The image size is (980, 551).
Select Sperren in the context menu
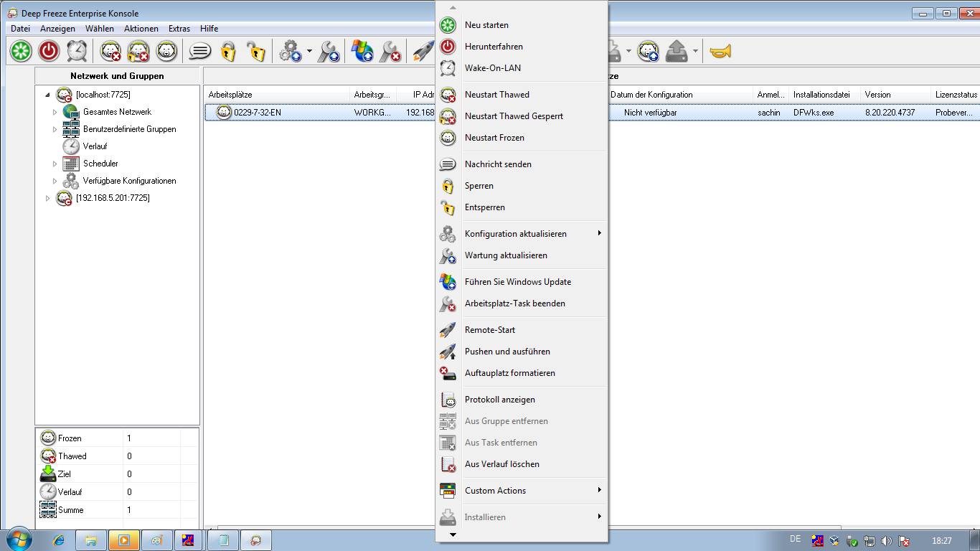[x=522, y=186]
